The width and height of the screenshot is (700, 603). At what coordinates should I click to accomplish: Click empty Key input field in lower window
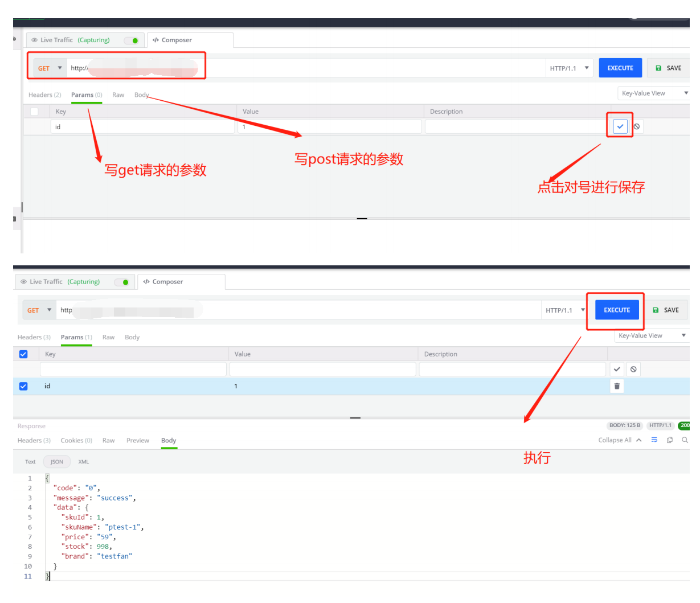tap(133, 369)
